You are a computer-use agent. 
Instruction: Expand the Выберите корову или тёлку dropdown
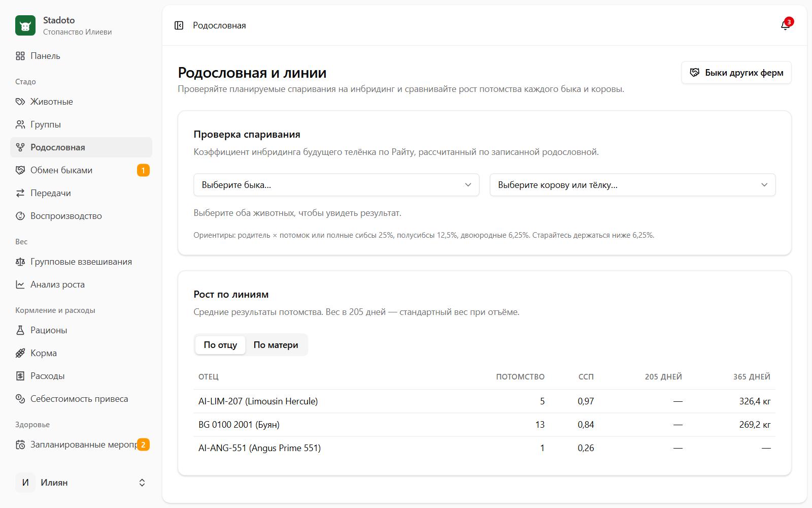coord(632,185)
